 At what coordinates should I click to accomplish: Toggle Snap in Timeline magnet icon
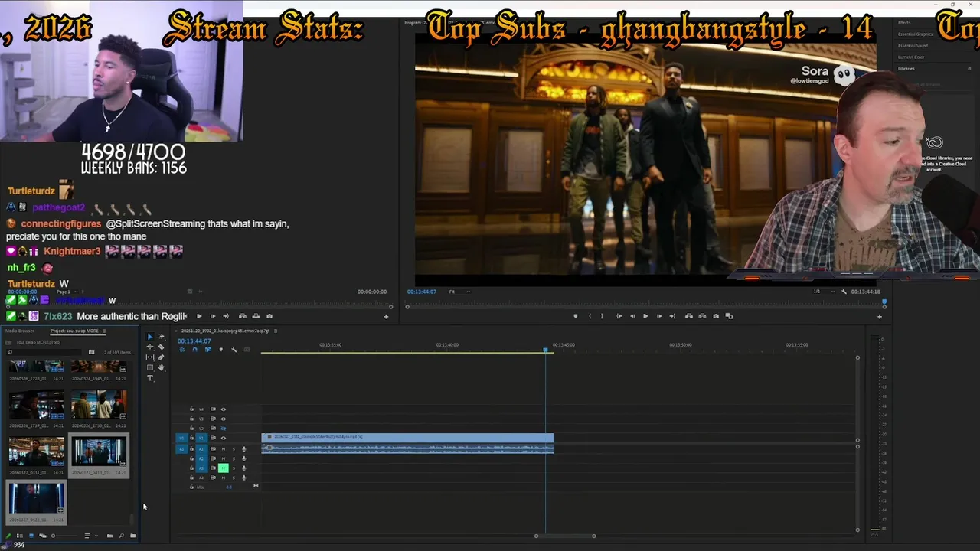tap(194, 350)
